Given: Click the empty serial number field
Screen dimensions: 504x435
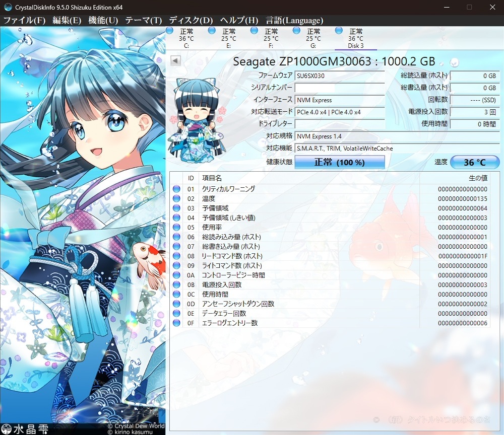Looking at the screenshot, I should [339, 88].
